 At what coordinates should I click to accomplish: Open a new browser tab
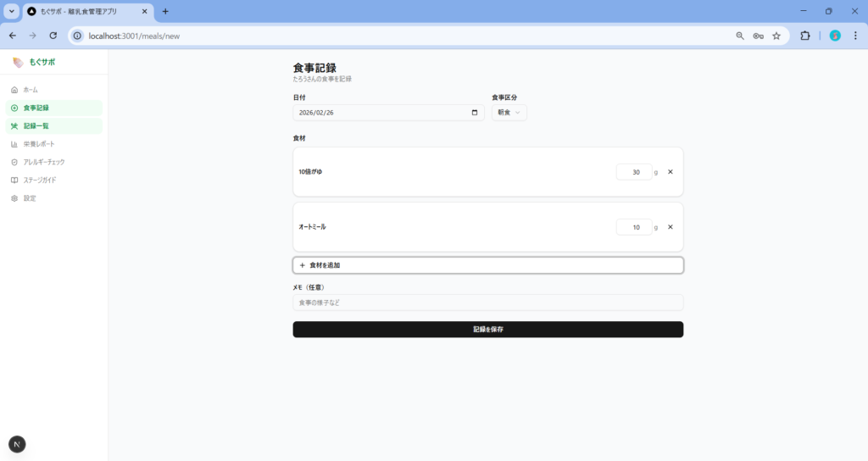point(165,11)
